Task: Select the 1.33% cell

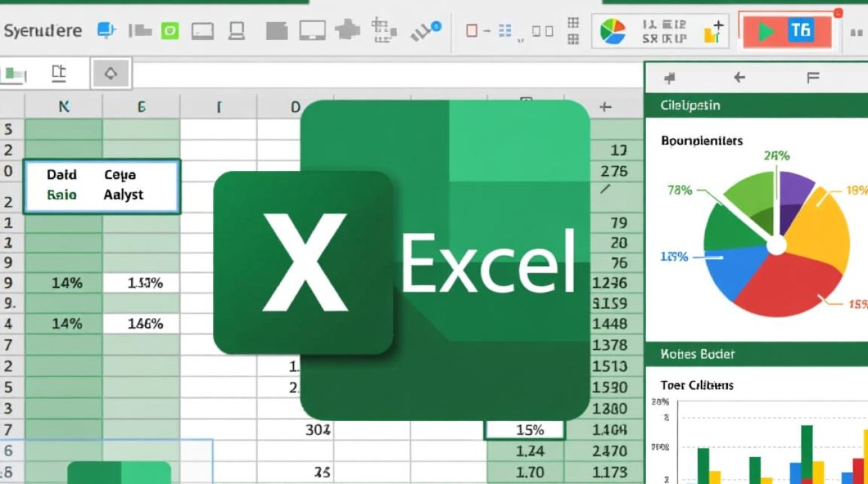Action: (141, 283)
